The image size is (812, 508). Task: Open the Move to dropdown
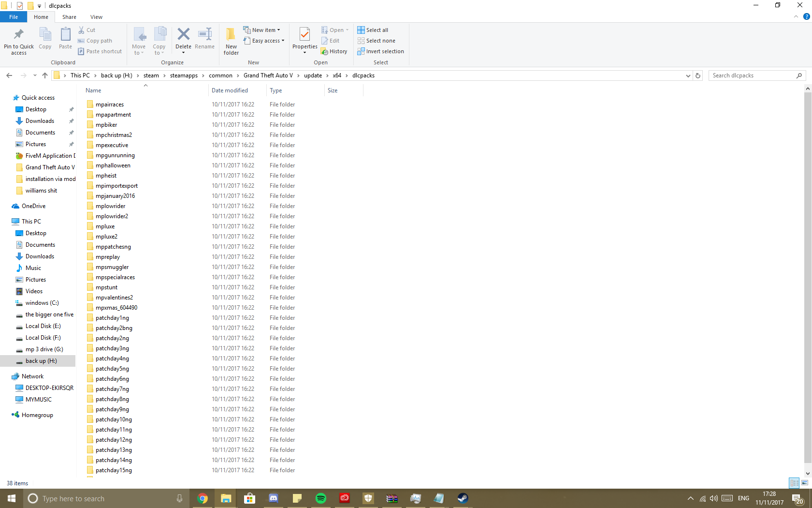[139, 41]
